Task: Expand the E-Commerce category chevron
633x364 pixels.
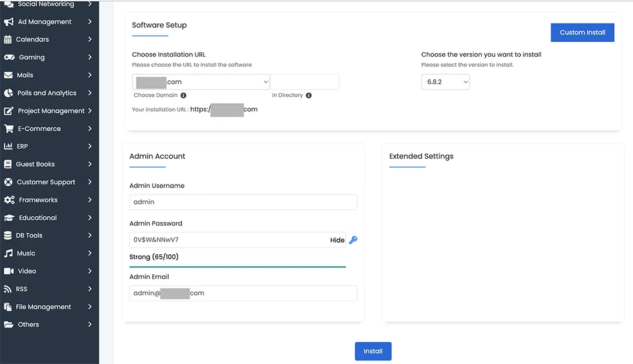Action: pos(90,129)
